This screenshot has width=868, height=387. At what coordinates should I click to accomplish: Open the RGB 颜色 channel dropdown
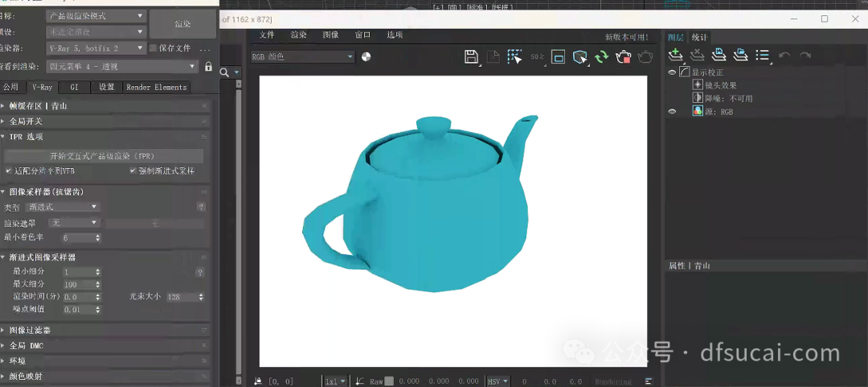pyautogui.click(x=302, y=56)
